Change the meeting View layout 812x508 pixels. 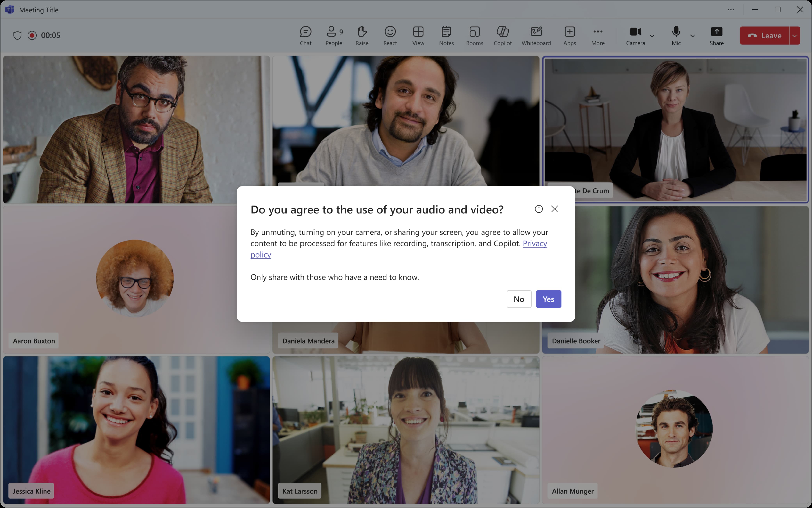coord(418,36)
